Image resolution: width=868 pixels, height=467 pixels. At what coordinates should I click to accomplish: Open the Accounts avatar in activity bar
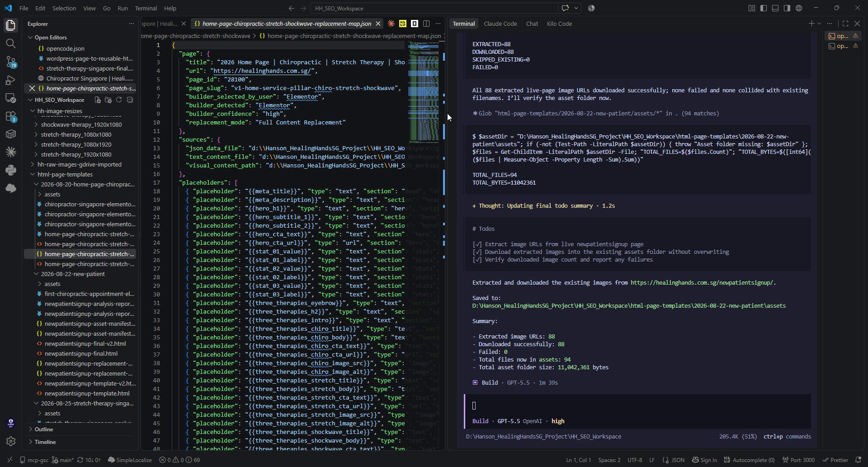click(11, 423)
